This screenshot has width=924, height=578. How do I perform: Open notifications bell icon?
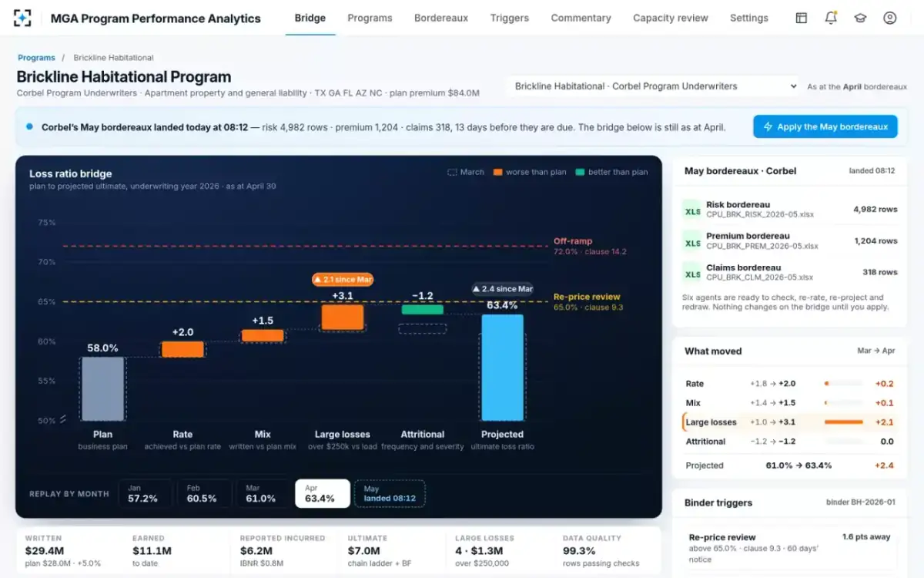(831, 18)
